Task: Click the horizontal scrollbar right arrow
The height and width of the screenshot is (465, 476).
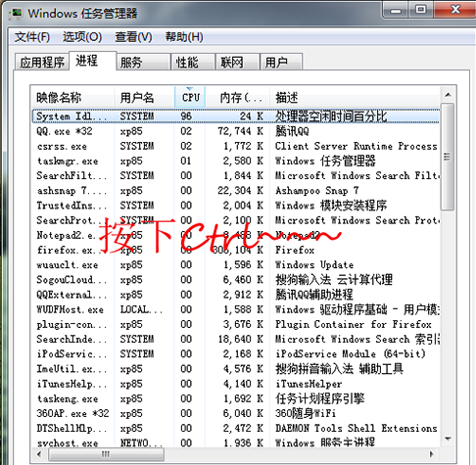Action: 432,454
